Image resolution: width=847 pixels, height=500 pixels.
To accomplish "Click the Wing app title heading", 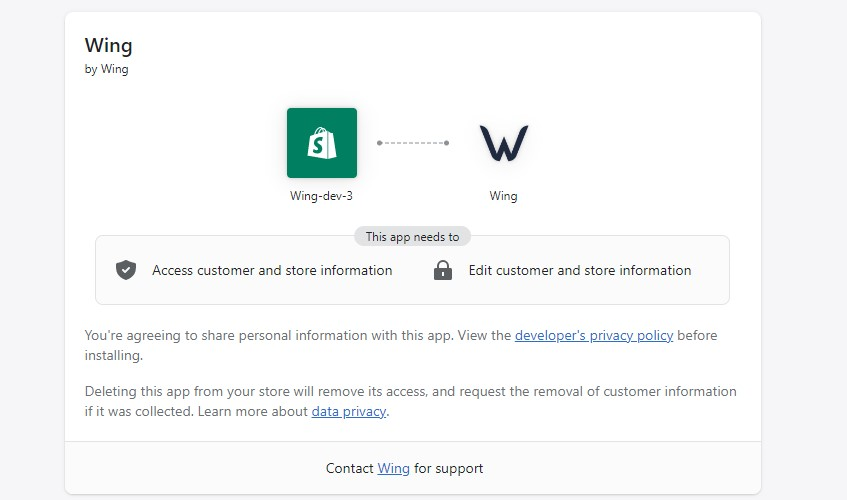I will [x=109, y=45].
